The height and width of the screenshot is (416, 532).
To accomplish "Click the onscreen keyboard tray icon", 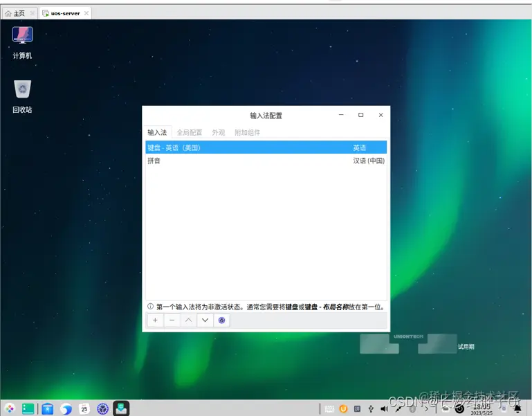I will tap(329, 409).
